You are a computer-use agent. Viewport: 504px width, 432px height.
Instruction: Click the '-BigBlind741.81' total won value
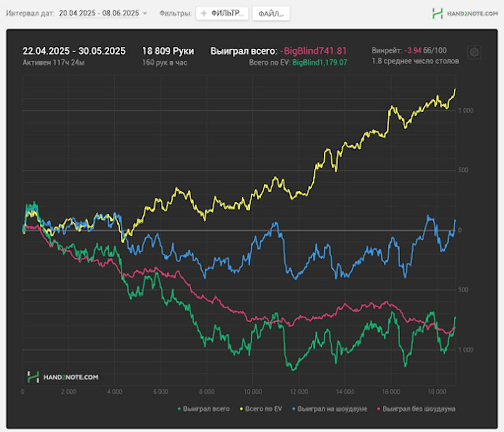[313, 51]
